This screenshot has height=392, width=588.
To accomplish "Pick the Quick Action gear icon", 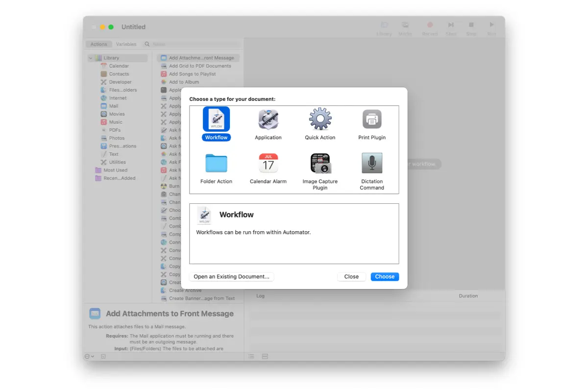I will click(320, 119).
